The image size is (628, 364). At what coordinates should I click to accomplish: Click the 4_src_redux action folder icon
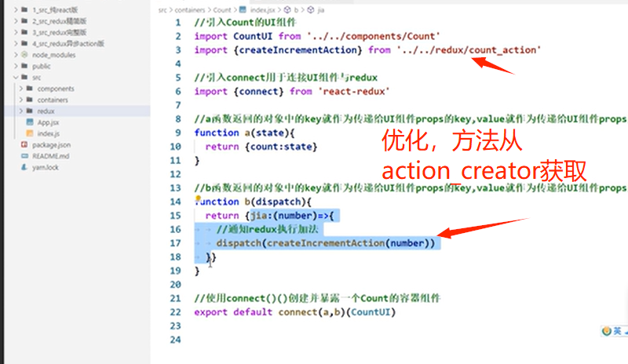pyautogui.click(x=24, y=43)
